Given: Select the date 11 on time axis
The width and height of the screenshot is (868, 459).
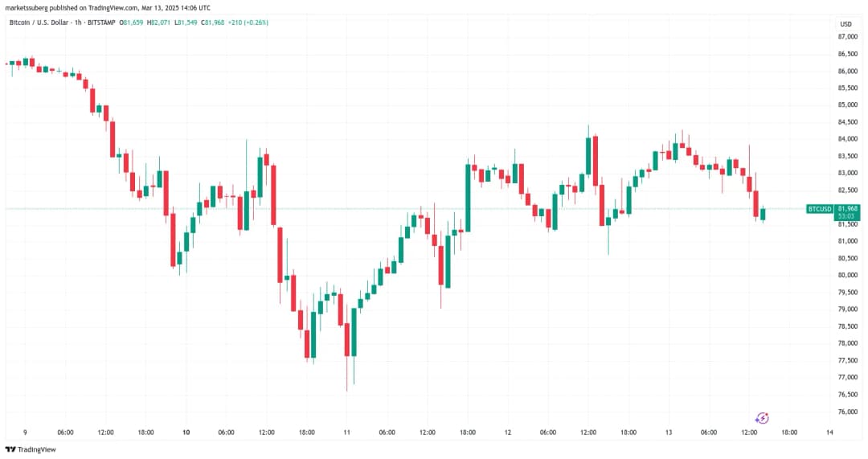Looking at the screenshot, I should (346, 432).
